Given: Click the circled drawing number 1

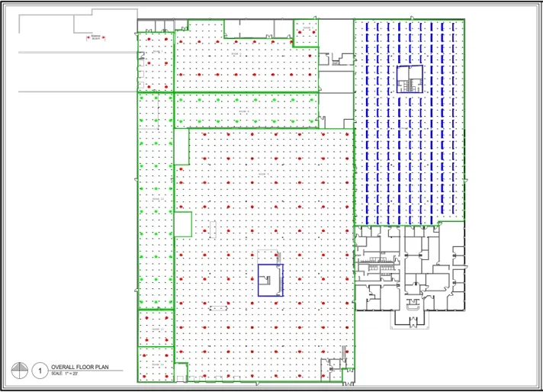Looking at the screenshot, I should [40, 371].
